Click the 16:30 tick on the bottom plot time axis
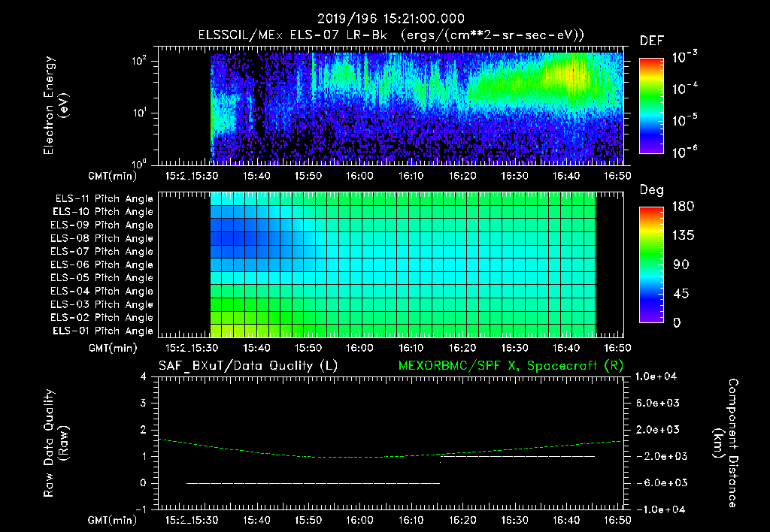The height and width of the screenshot is (532, 770). point(514,520)
